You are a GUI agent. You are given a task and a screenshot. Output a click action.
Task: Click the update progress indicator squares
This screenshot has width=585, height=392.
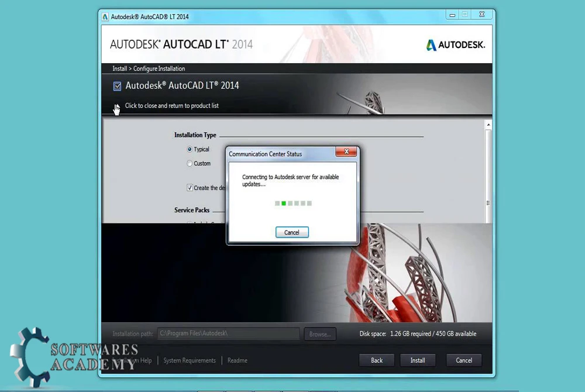click(x=293, y=203)
